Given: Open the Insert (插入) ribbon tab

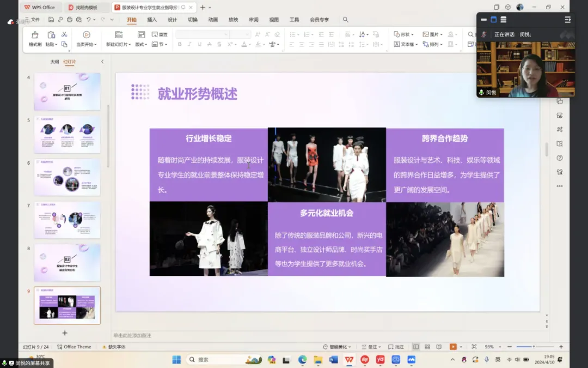Looking at the screenshot, I should pyautogui.click(x=152, y=20).
